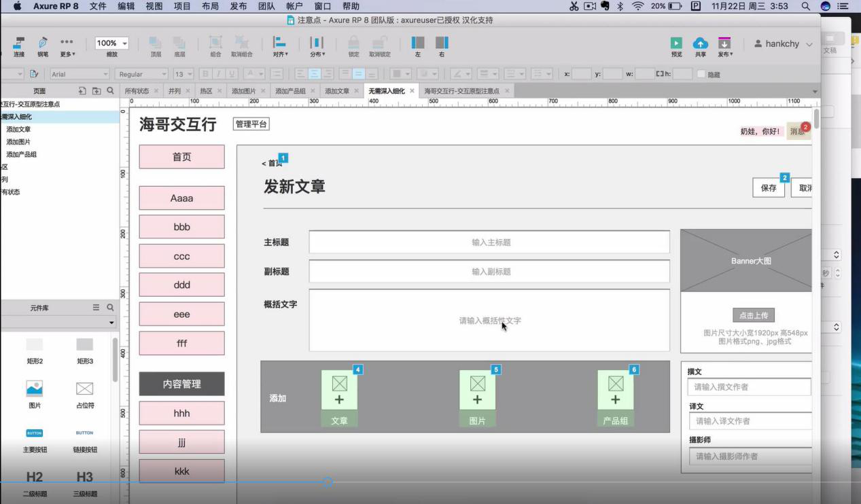Toggle center text alignment

pyautogui.click(x=315, y=74)
